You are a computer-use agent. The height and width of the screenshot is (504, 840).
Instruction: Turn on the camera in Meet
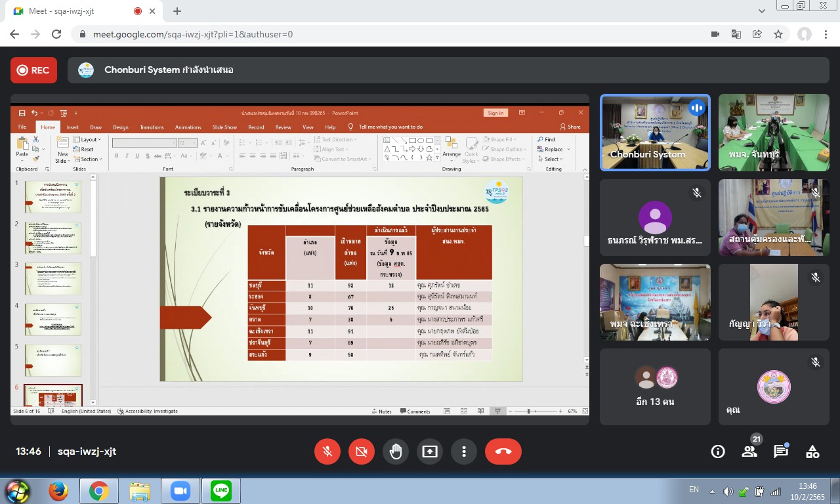(361, 451)
